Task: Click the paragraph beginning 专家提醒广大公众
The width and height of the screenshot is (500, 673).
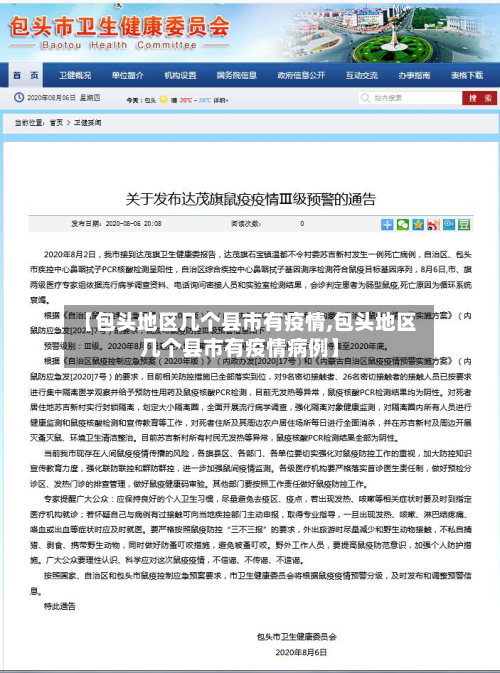Action: click(x=251, y=530)
